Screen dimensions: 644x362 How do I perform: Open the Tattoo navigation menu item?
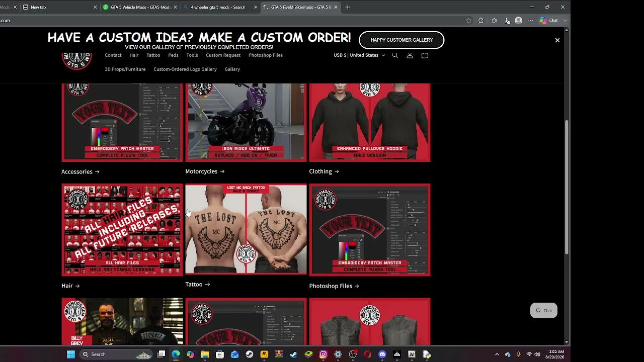point(153,55)
